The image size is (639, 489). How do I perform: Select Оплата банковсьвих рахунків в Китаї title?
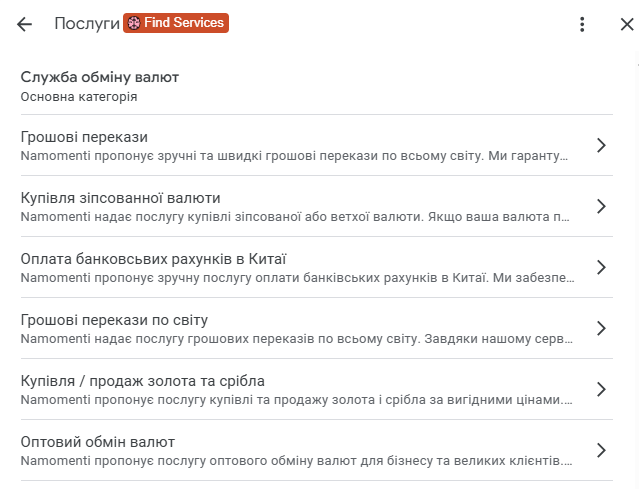pyautogui.click(x=153, y=258)
